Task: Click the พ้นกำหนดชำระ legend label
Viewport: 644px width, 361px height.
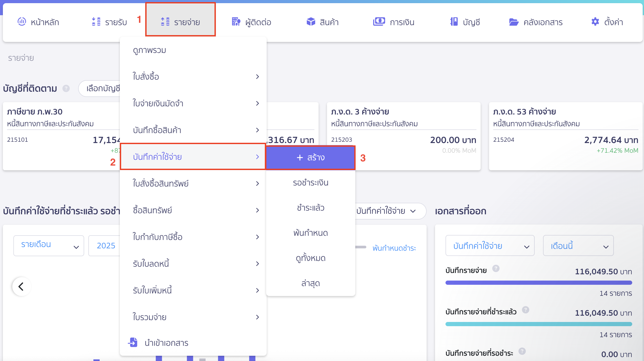Action: coord(394,248)
